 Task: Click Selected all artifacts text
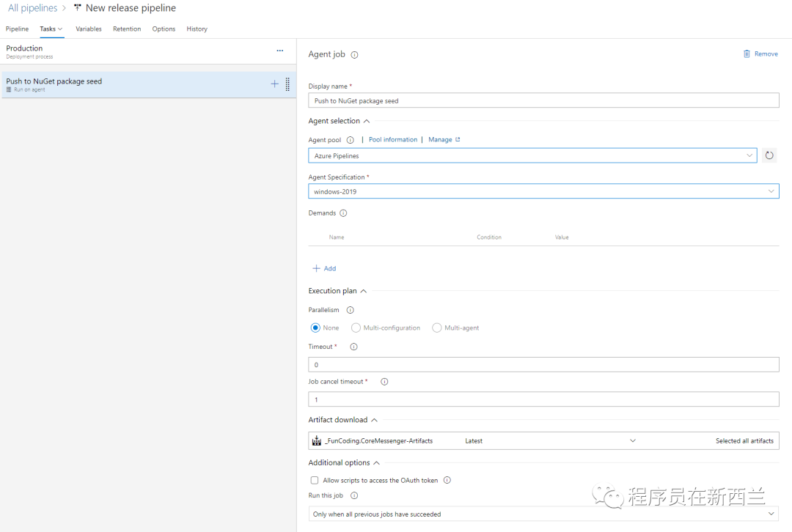(744, 440)
